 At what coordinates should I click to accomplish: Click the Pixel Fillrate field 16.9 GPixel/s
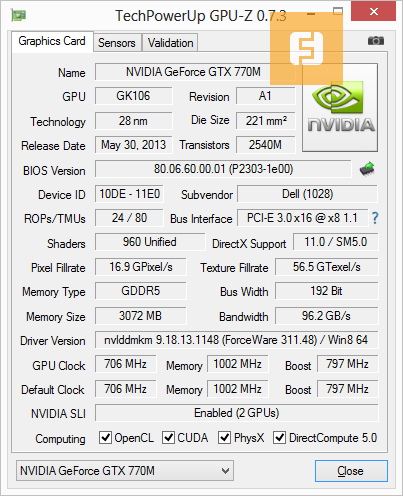click(x=141, y=267)
